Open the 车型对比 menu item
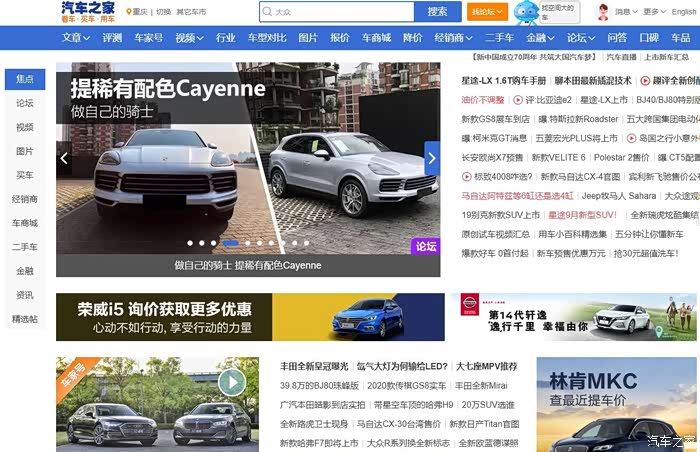Viewport: 700px width, 452px height. click(x=267, y=38)
